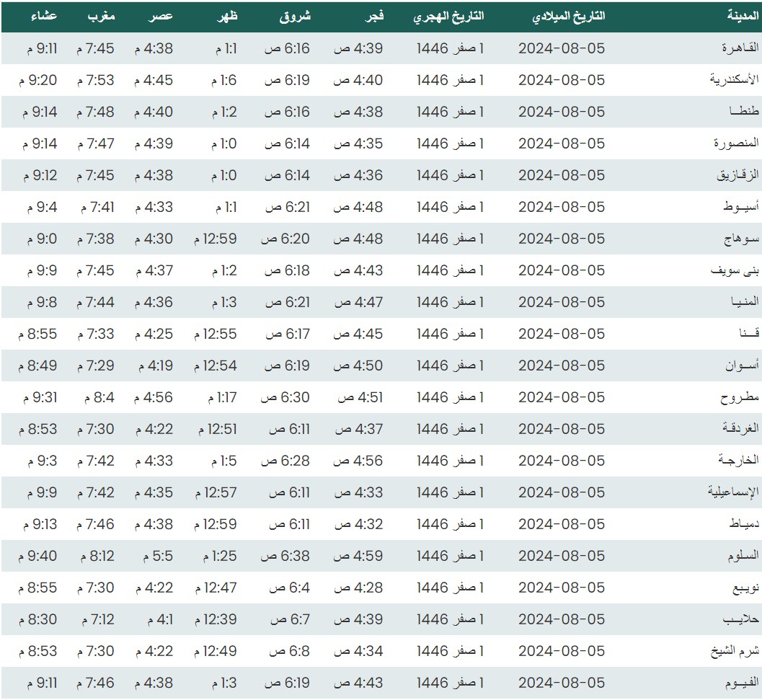Click the التاريخ الهجري column header
Screen dimensions: 762x700
coord(448,16)
